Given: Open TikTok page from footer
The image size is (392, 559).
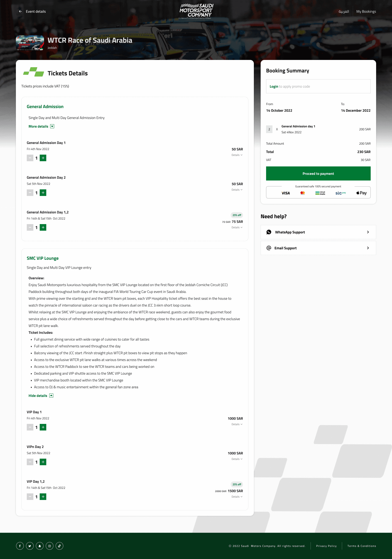Looking at the screenshot, I should 59,546.
